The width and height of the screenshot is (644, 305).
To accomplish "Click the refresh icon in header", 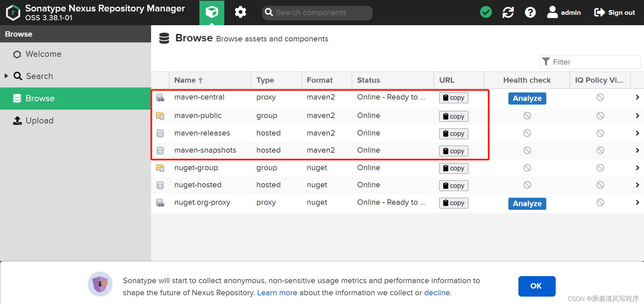I will tap(508, 12).
